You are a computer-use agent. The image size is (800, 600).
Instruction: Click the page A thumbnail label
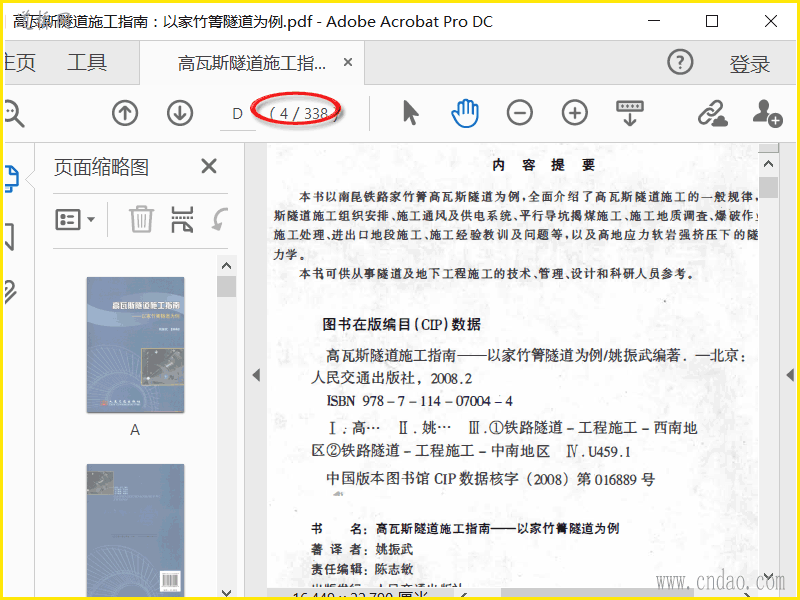coord(135,430)
